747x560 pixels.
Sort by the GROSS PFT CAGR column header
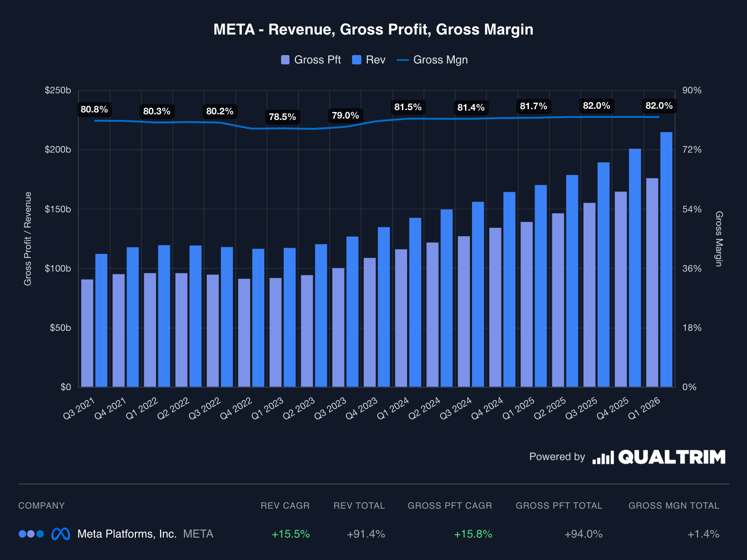[450, 506]
